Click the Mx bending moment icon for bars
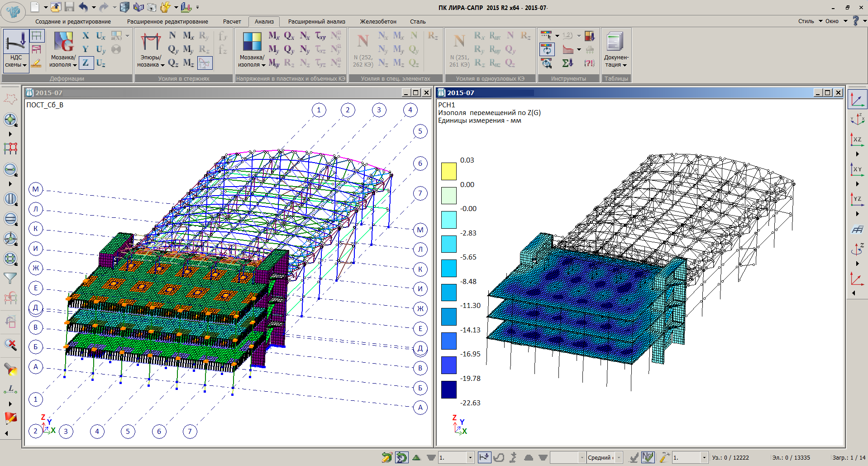The width and height of the screenshot is (868, 466). point(188,36)
